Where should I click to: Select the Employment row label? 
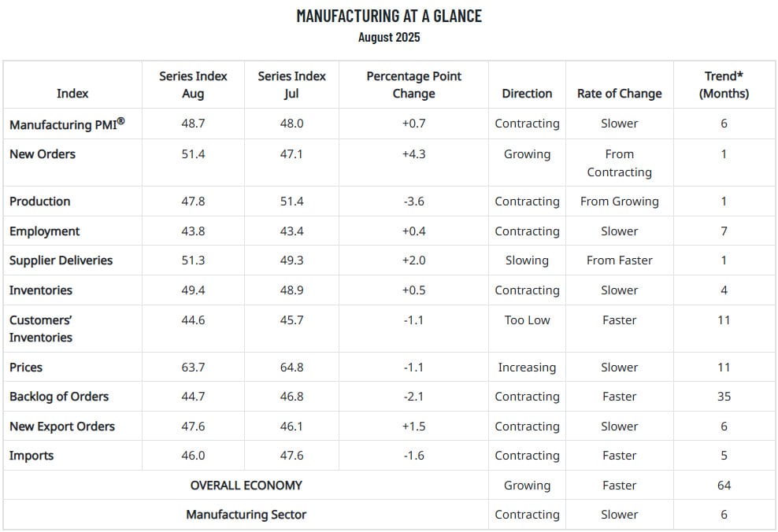click(44, 231)
